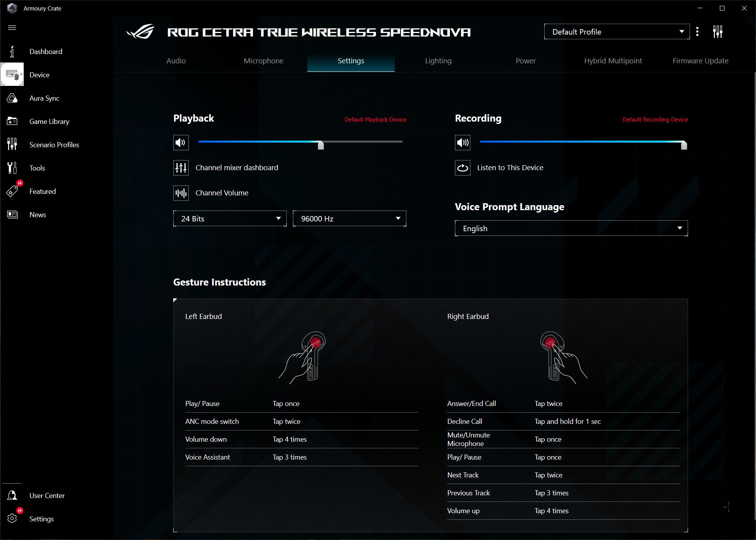
Task: Click the Playback volume slider handle
Action: (321, 145)
